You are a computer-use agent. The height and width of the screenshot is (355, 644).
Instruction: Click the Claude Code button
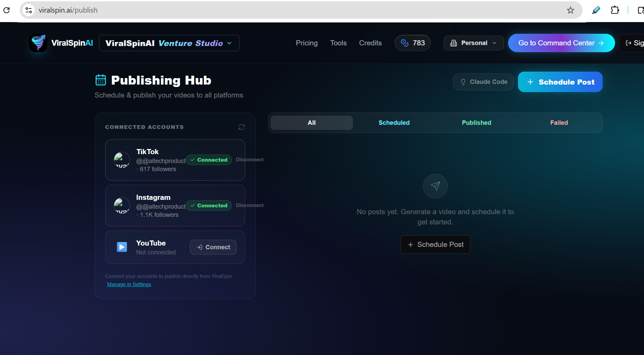(x=483, y=82)
